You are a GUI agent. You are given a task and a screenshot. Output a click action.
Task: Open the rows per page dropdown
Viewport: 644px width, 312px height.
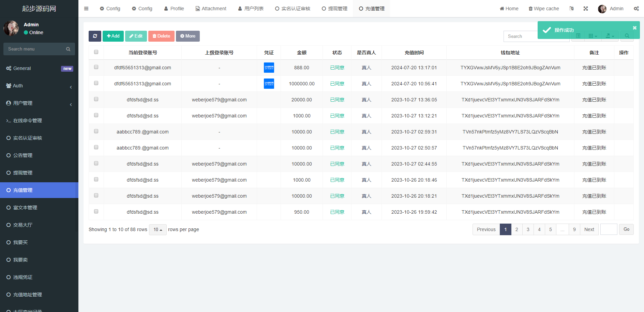(158, 230)
